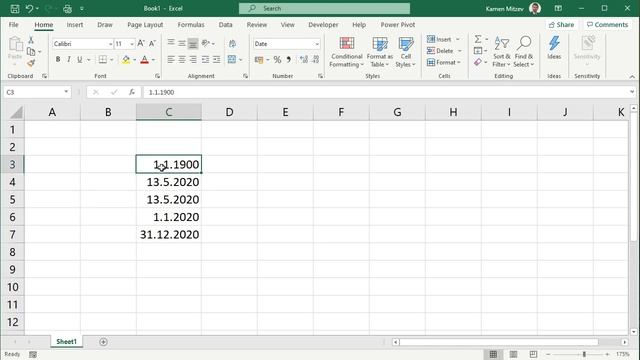640x360 pixels.
Task: Open Cell Styles dropdown
Action: coord(405,52)
